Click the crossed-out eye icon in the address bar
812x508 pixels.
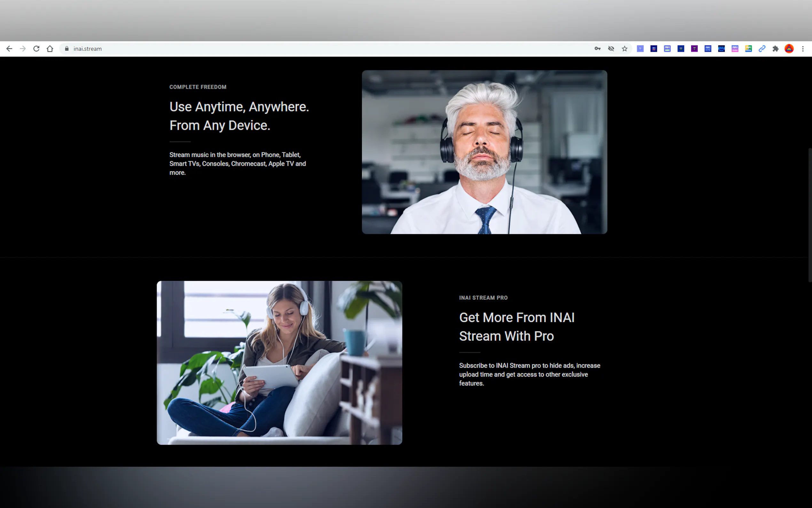(611, 49)
